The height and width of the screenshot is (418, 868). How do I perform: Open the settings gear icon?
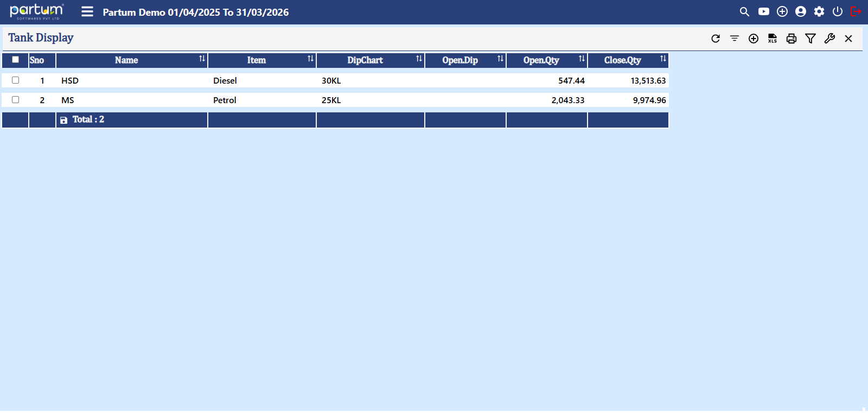[819, 11]
